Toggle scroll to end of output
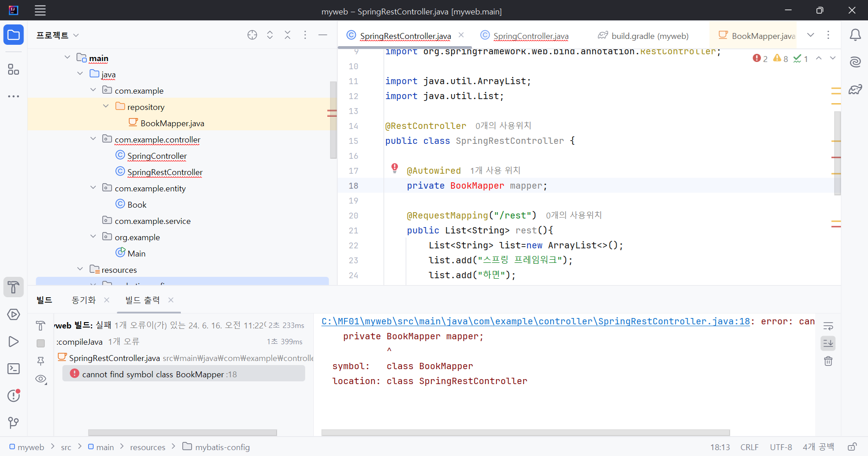 (x=828, y=343)
